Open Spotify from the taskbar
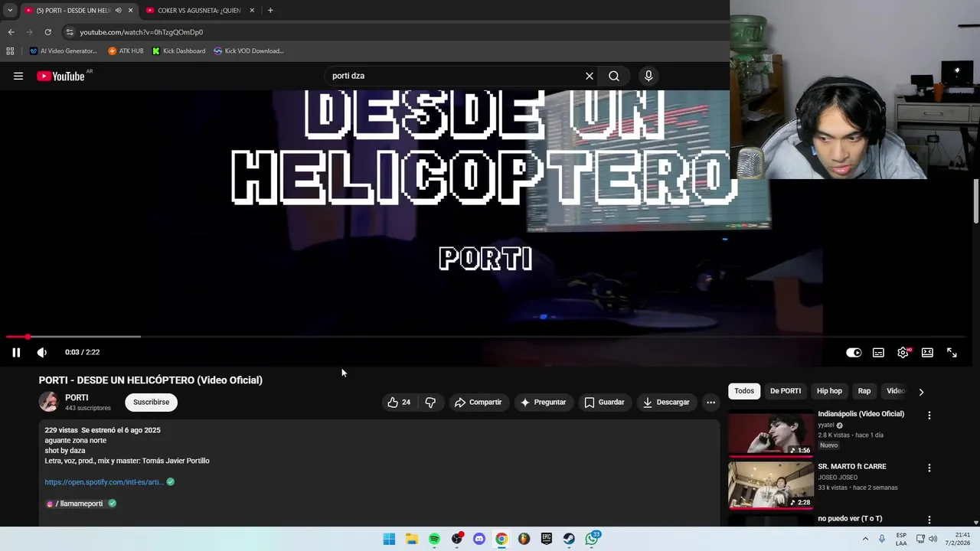 [x=434, y=539]
